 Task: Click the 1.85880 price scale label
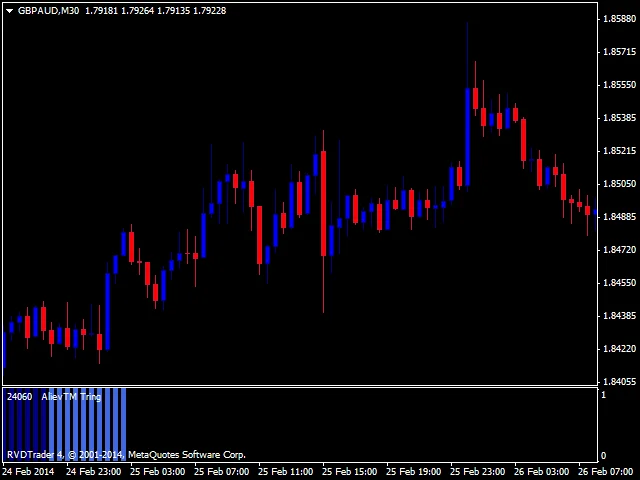point(619,19)
